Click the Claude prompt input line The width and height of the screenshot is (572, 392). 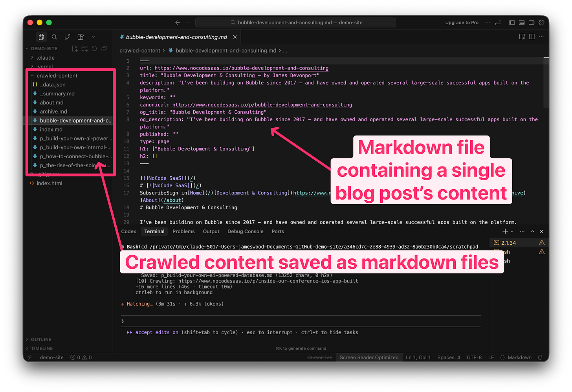(301, 321)
